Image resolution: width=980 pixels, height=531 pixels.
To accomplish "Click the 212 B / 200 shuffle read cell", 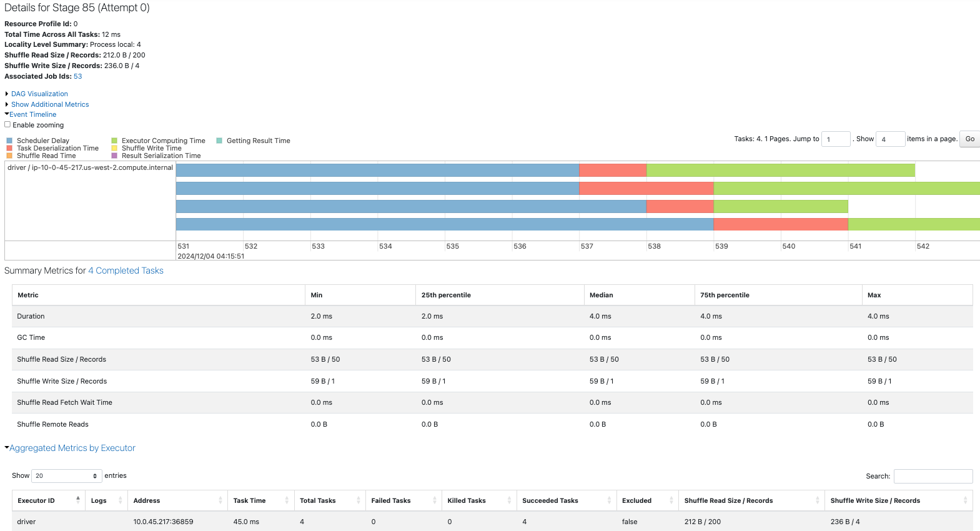I will pyautogui.click(x=703, y=522).
